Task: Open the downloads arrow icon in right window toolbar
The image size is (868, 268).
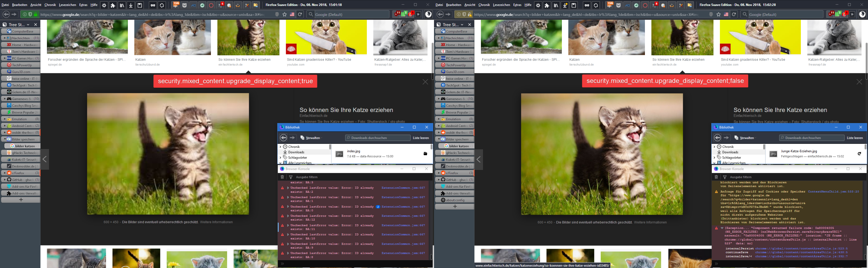Action: pyautogui.click(x=565, y=5)
